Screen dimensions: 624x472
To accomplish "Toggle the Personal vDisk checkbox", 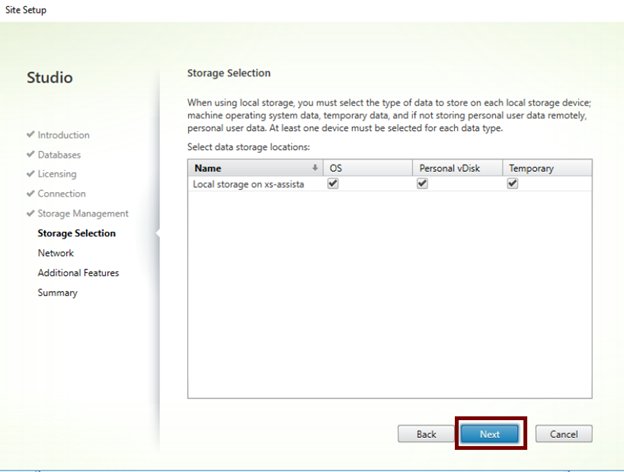I will coord(422,183).
